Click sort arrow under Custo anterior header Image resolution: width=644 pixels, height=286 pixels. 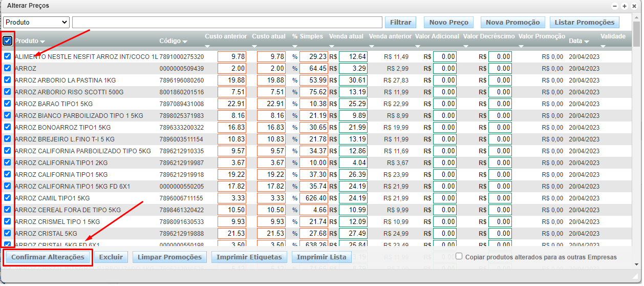(208, 46)
